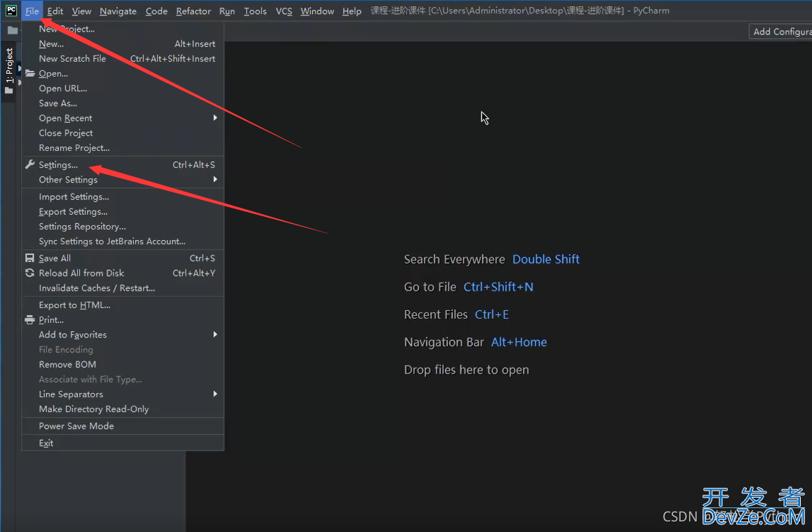Click the folder icon beside Open...
The height and width of the screenshot is (532, 812).
(x=30, y=74)
